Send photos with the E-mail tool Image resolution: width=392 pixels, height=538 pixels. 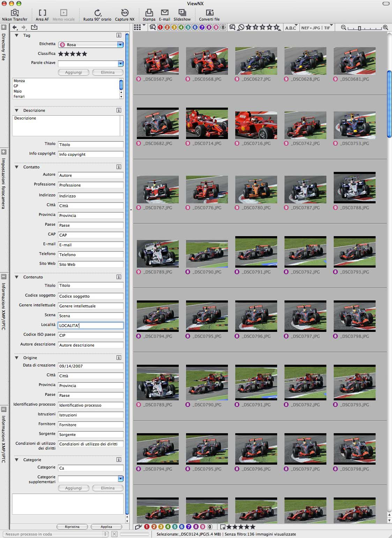164,15
